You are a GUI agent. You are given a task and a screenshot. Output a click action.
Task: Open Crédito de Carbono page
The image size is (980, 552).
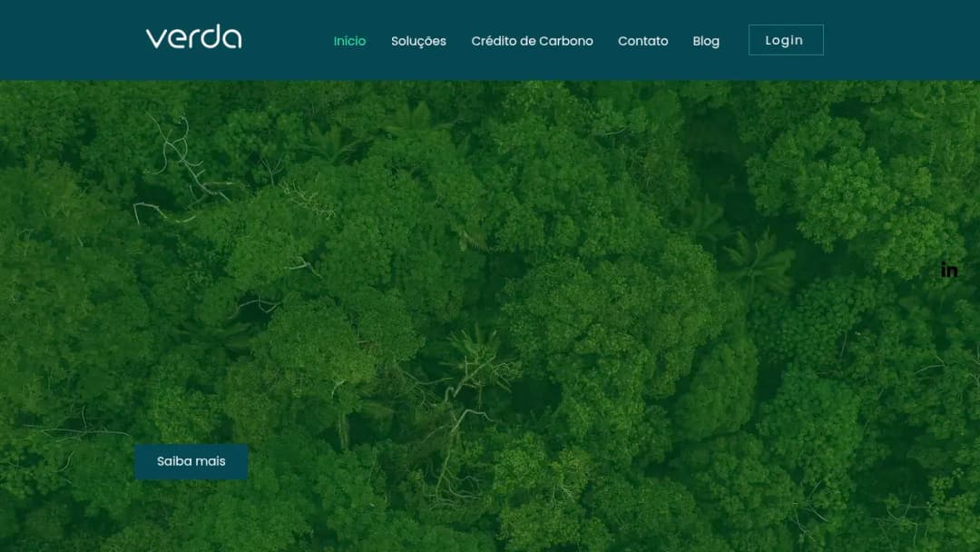click(532, 41)
